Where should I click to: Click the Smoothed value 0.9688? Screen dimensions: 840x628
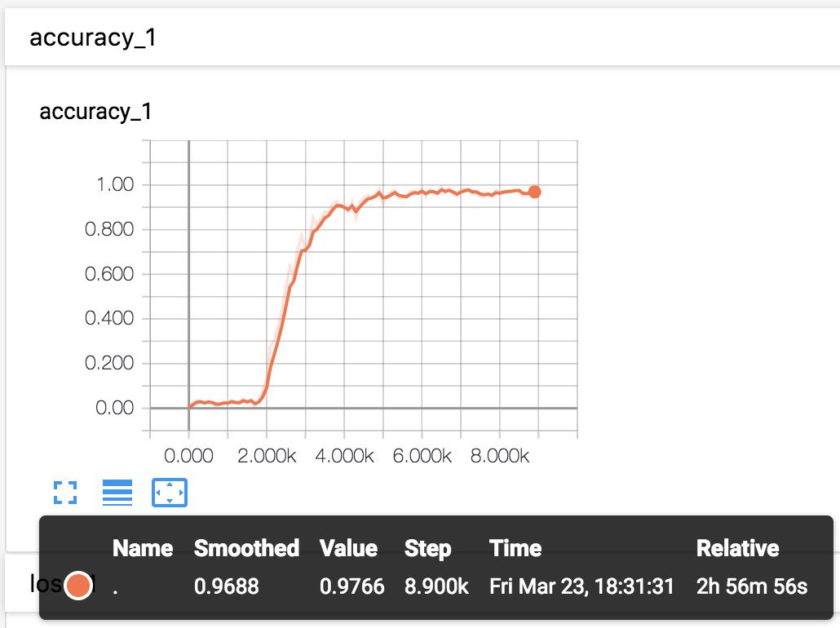227,586
